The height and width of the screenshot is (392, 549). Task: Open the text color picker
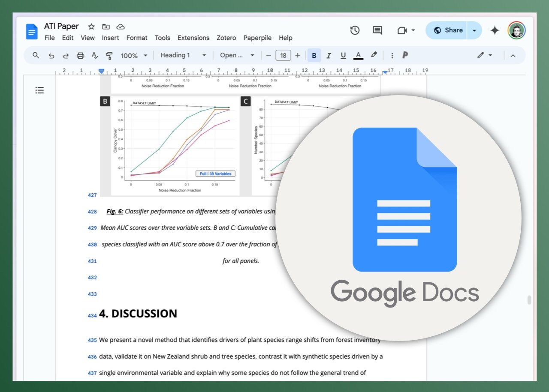point(358,55)
